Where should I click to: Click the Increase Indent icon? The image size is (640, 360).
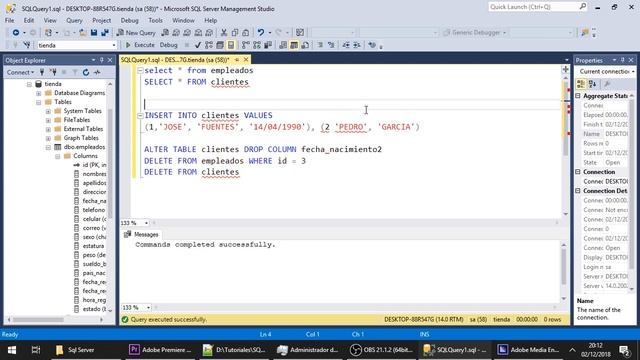click(357, 45)
